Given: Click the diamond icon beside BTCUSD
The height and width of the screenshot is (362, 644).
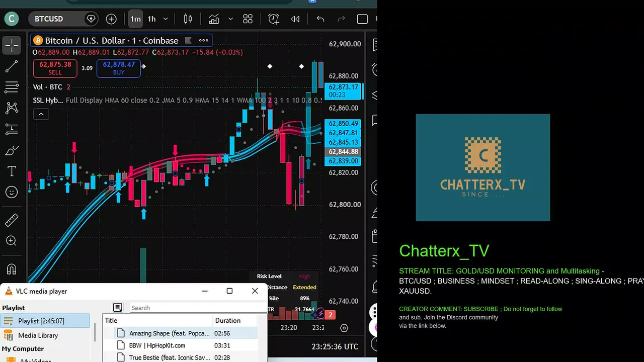Looking at the screenshot, I should tap(91, 19).
